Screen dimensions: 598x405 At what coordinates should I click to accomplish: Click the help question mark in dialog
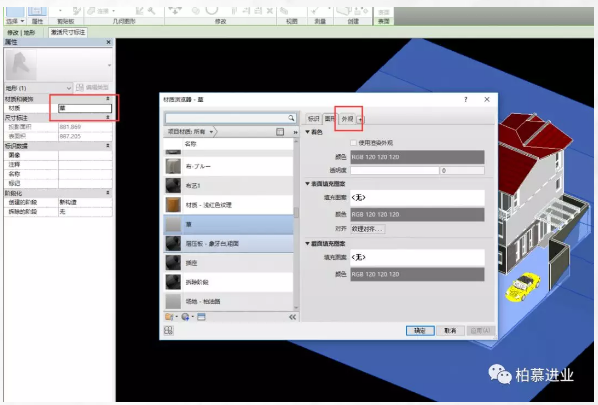(466, 100)
